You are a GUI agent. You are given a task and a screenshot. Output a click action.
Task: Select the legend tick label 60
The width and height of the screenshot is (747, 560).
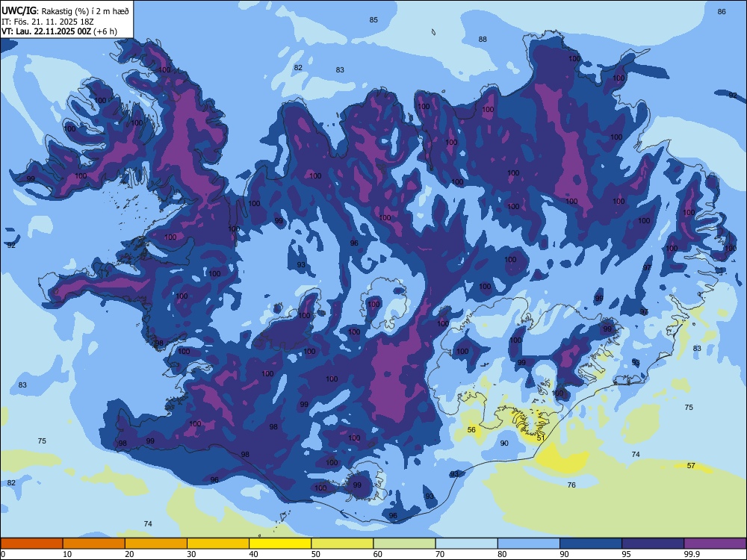click(378, 554)
